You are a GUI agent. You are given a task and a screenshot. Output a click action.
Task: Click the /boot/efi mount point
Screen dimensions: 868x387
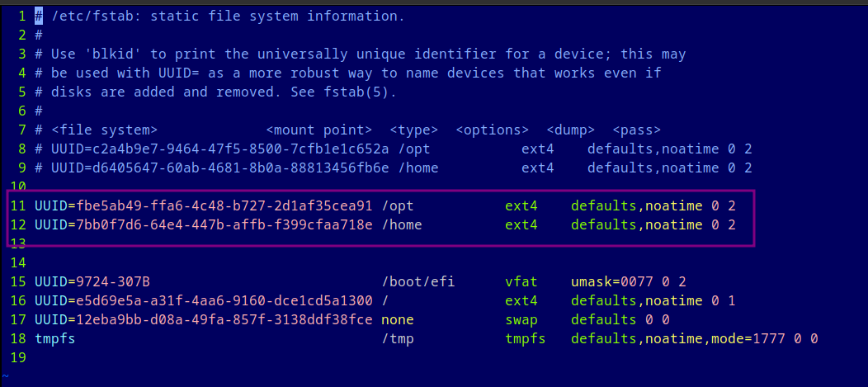418,282
